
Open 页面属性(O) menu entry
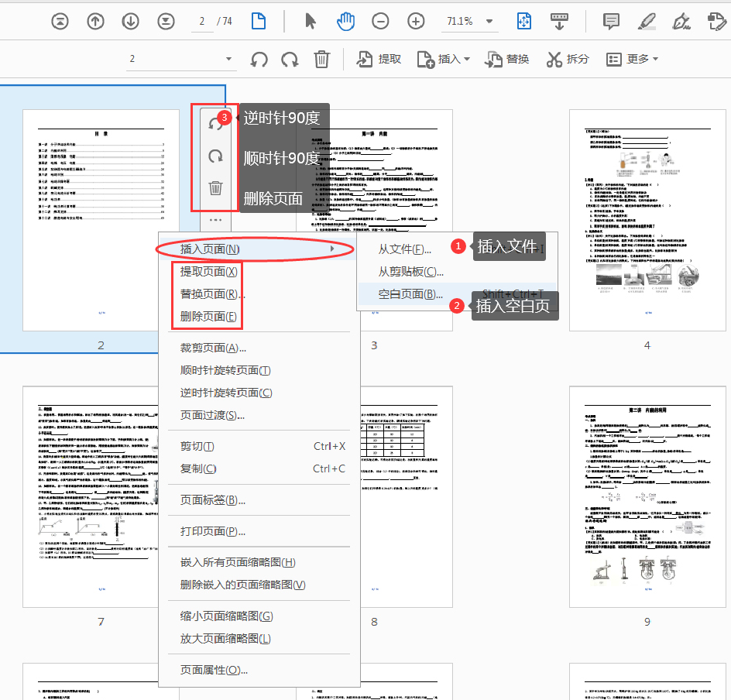tap(259, 670)
